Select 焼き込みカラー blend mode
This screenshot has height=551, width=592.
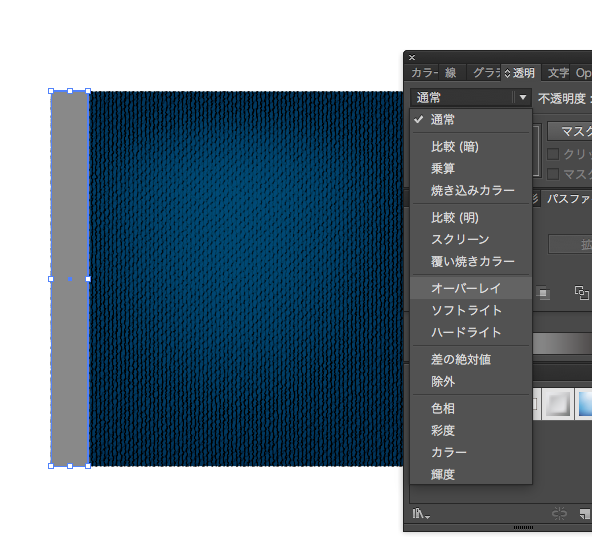471,190
